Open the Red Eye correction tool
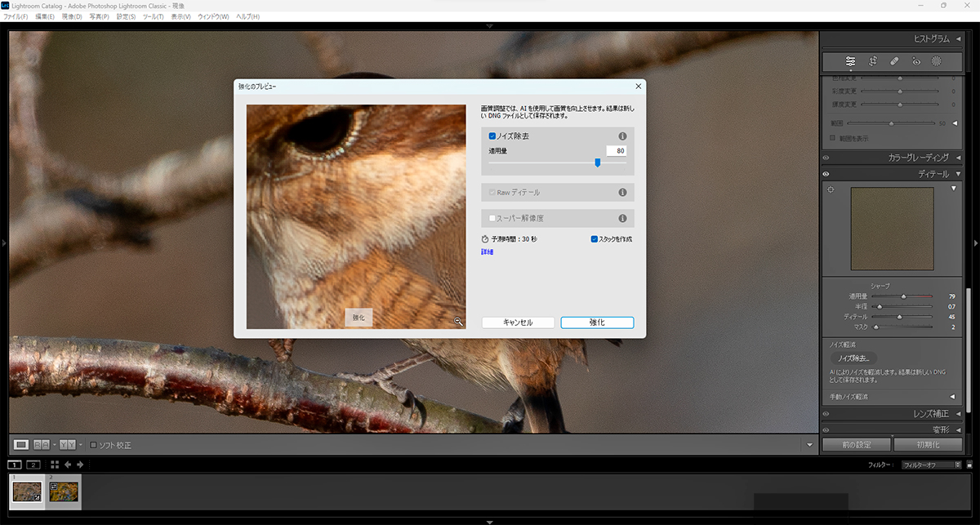 point(915,60)
